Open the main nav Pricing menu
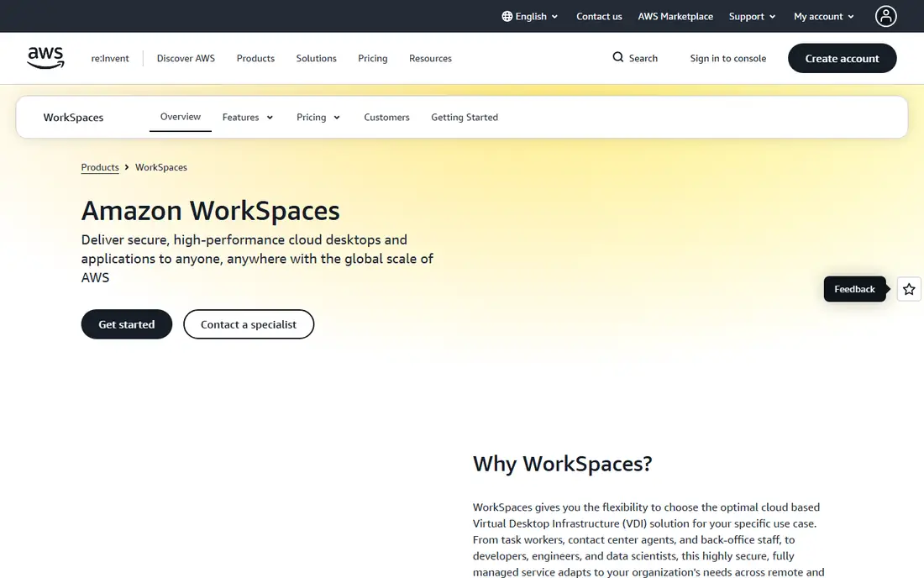Image resolution: width=924 pixels, height=578 pixels. pyautogui.click(x=372, y=58)
